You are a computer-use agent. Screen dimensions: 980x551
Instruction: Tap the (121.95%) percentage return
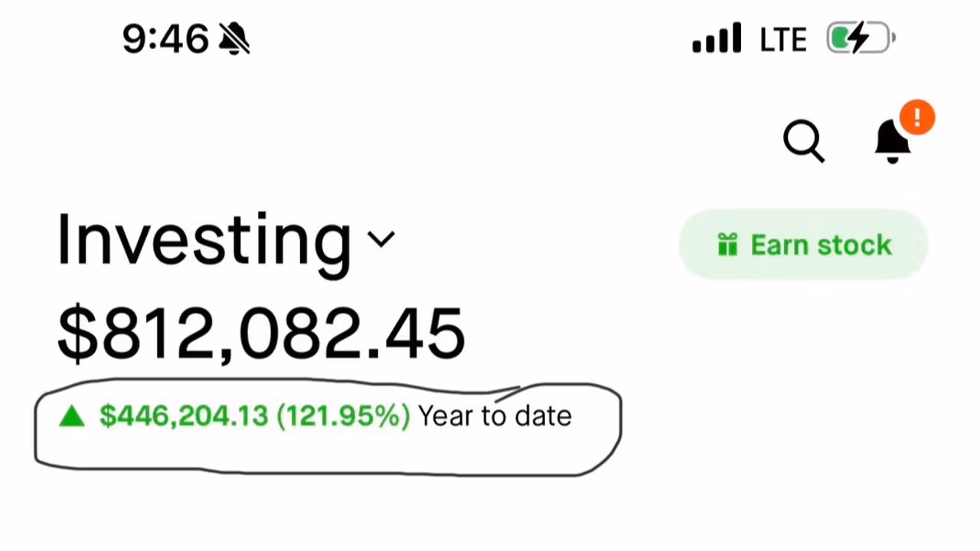coord(343,416)
